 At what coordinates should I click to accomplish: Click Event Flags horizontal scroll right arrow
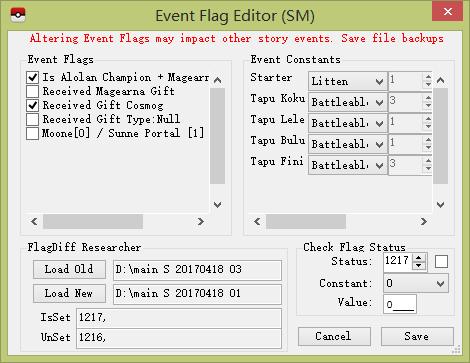[x=201, y=221]
